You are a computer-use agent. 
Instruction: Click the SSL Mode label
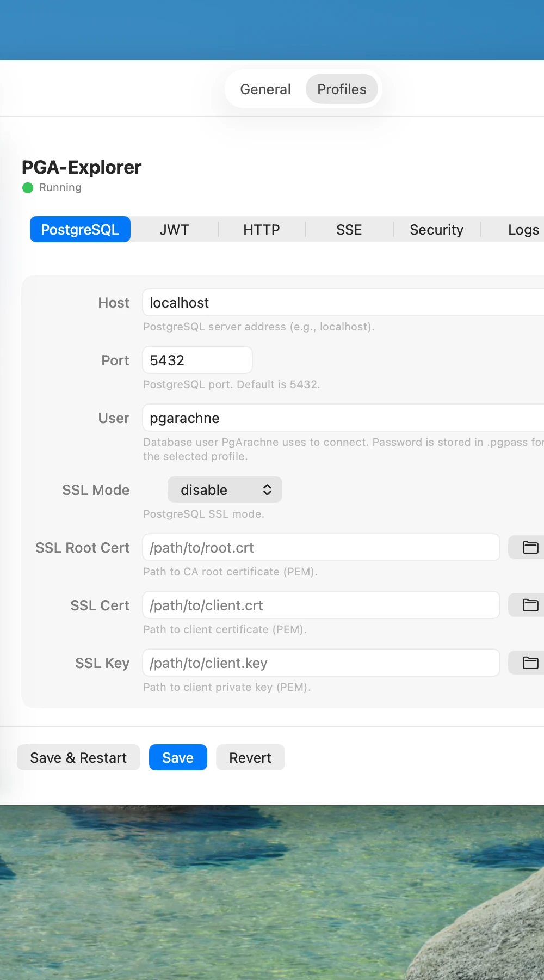(x=96, y=490)
